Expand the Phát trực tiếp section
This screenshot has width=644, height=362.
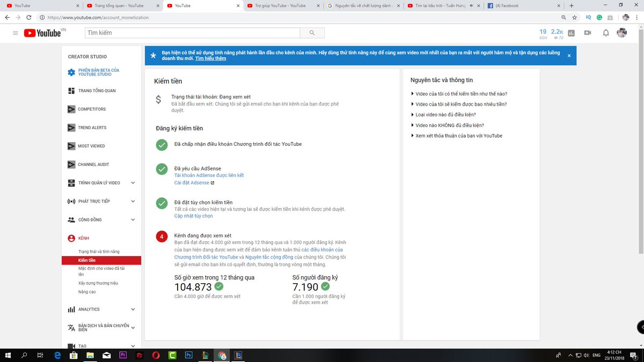point(133,201)
